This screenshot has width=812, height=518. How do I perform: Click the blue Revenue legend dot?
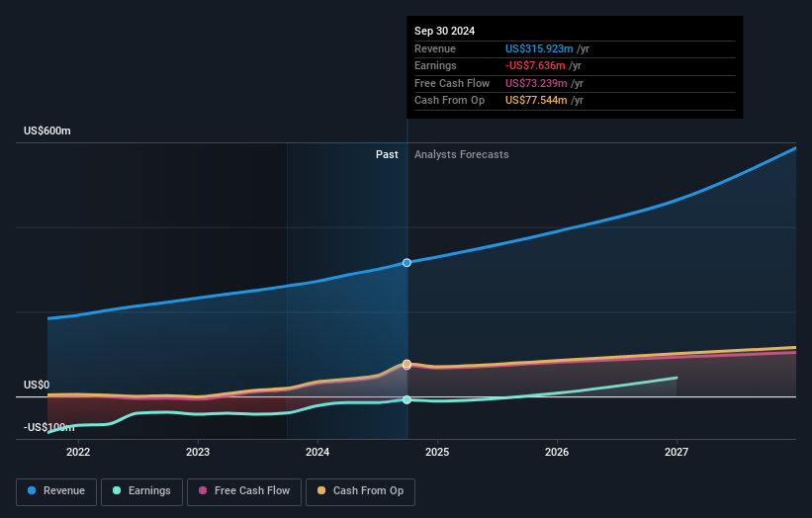coord(32,490)
